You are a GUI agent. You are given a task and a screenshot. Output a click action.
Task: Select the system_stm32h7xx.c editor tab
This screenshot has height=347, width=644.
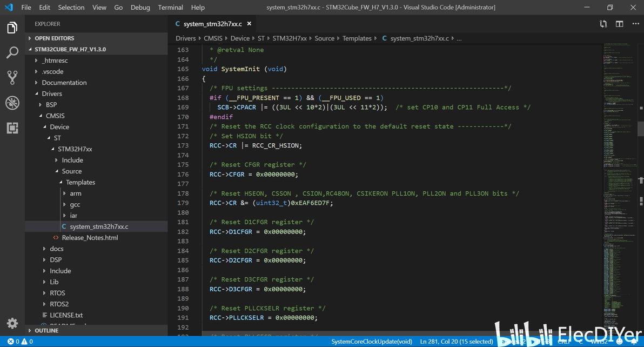pos(212,24)
